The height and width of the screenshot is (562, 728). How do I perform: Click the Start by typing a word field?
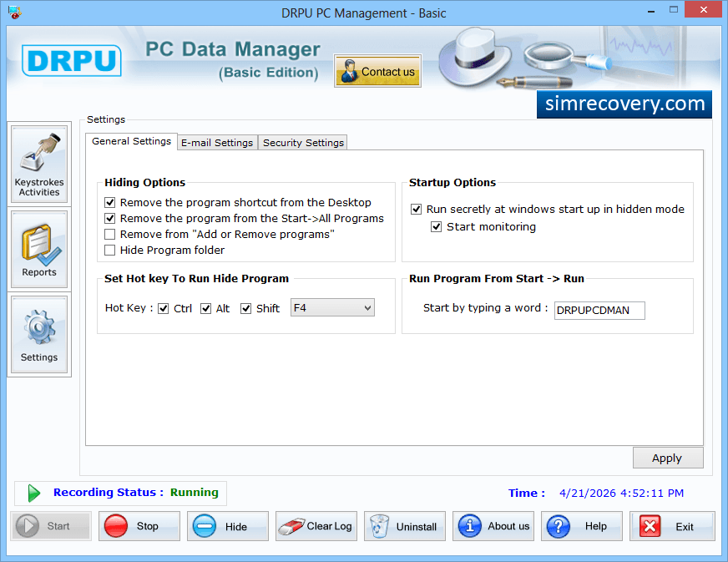point(599,311)
